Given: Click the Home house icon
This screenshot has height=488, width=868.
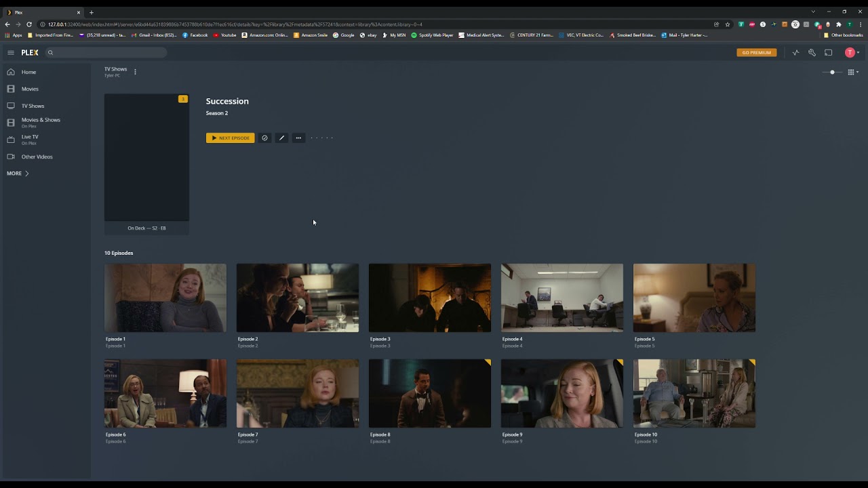Looking at the screenshot, I should pyautogui.click(x=11, y=72).
